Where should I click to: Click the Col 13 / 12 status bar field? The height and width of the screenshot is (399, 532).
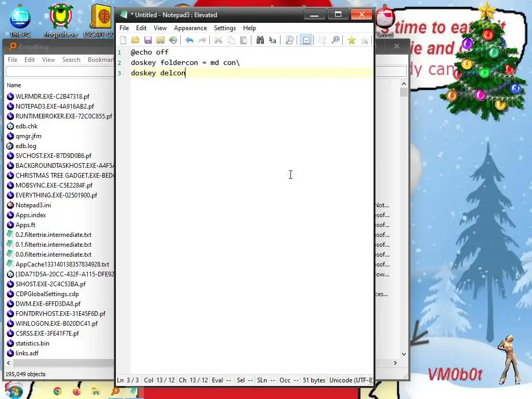coord(159,380)
